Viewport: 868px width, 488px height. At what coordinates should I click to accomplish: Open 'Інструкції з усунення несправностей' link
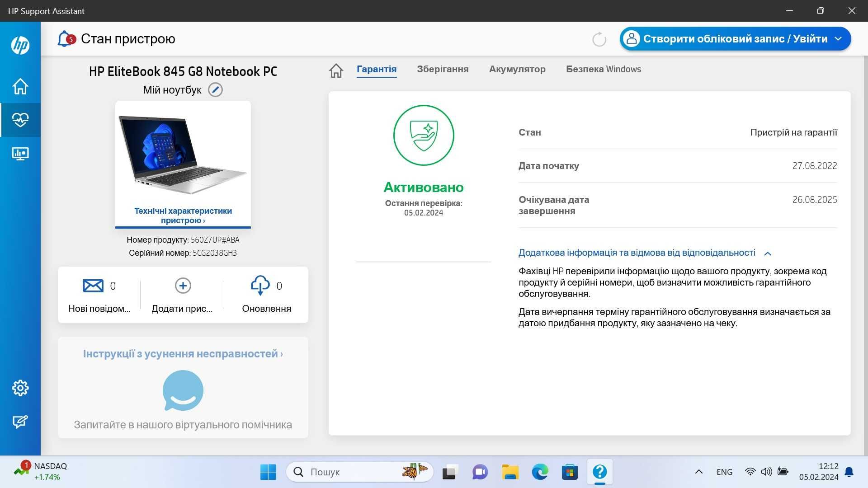[x=183, y=354]
